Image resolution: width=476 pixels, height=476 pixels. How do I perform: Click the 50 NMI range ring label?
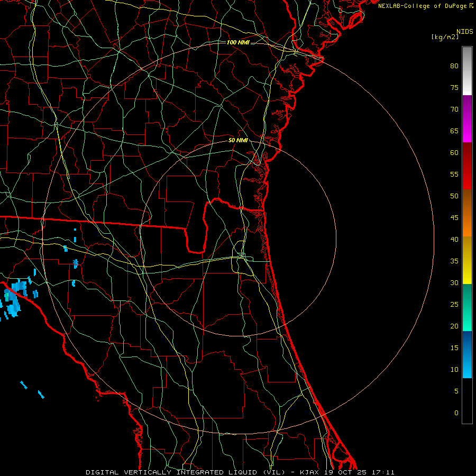(x=238, y=141)
